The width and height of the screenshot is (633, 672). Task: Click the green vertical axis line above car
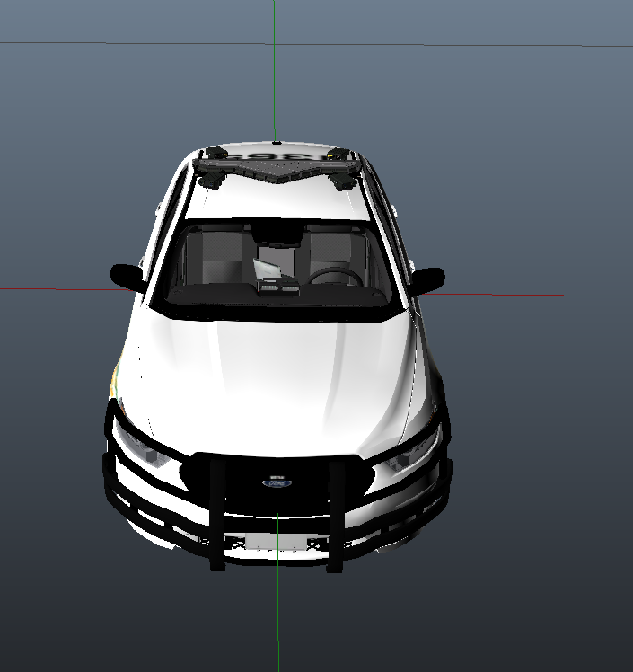coord(275,72)
